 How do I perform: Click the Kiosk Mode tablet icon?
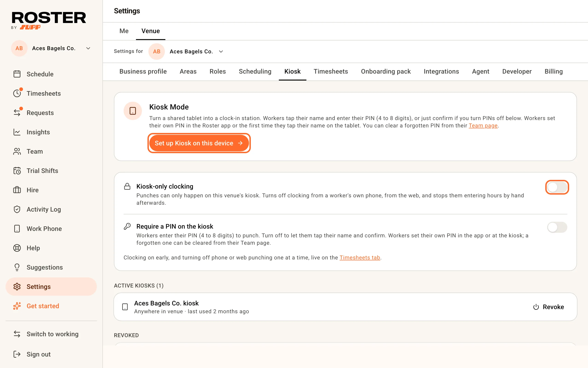click(133, 111)
